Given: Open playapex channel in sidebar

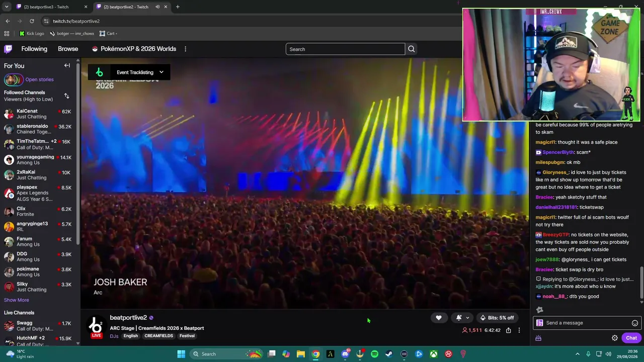Looking at the screenshot, I should tap(38, 193).
